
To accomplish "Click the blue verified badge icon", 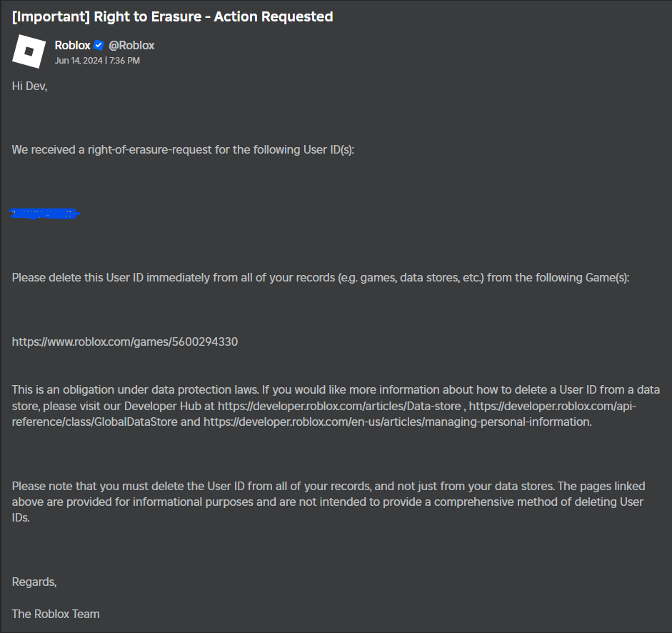I will [x=99, y=45].
